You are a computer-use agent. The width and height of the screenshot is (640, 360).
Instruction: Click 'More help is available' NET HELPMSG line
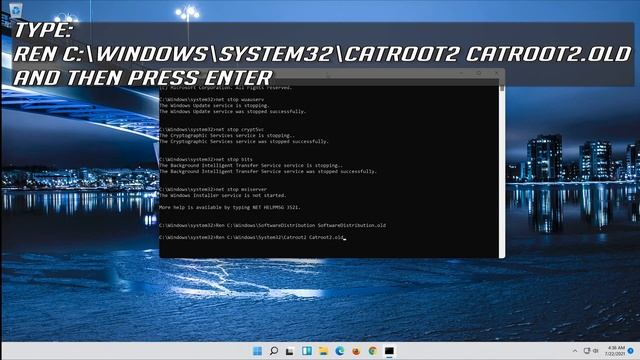click(x=229, y=207)
